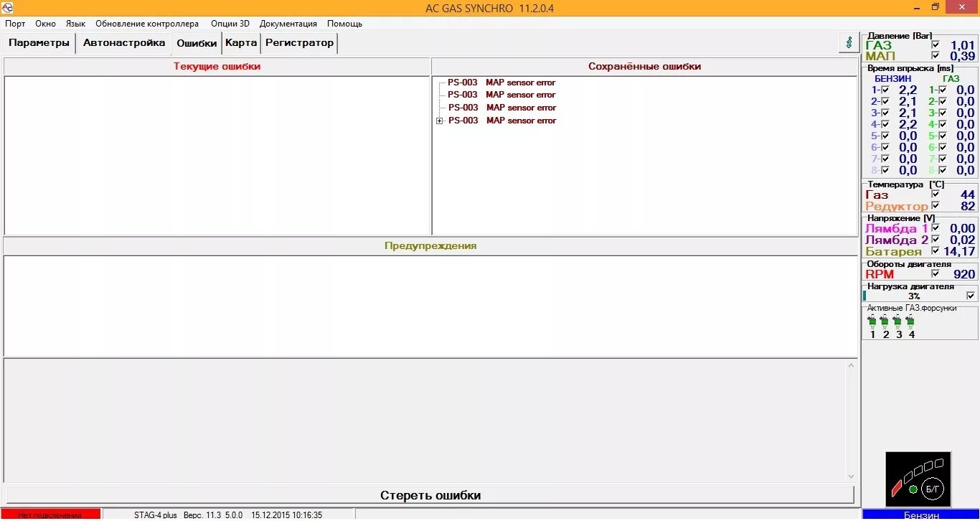
Task: Select the third PS-003 MAP sensor error
Action: coord(502,108)
